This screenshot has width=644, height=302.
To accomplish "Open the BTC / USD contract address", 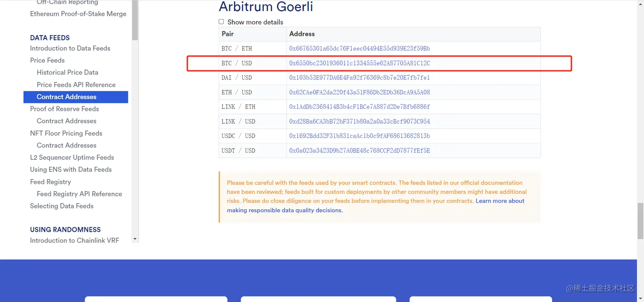I will (x=359, y=63).
